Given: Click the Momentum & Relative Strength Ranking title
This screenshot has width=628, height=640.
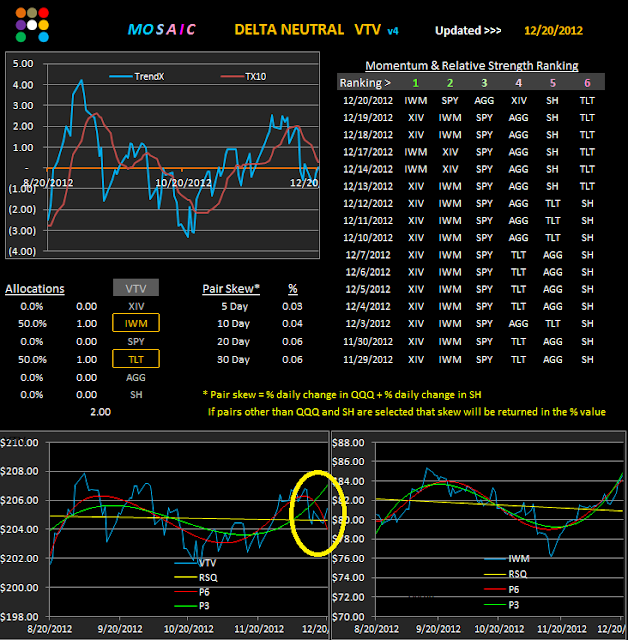Looking at the screenshot, I should [x=472, y=66].
